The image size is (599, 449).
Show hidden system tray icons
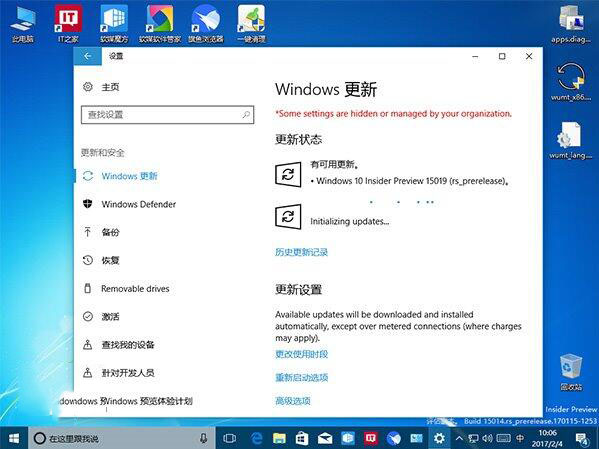(x=460, y=438)
